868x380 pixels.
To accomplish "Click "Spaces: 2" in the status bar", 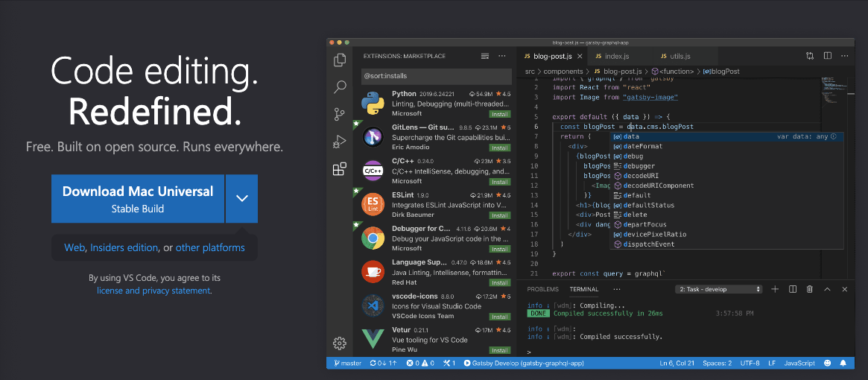I will (x=717, y=364).
